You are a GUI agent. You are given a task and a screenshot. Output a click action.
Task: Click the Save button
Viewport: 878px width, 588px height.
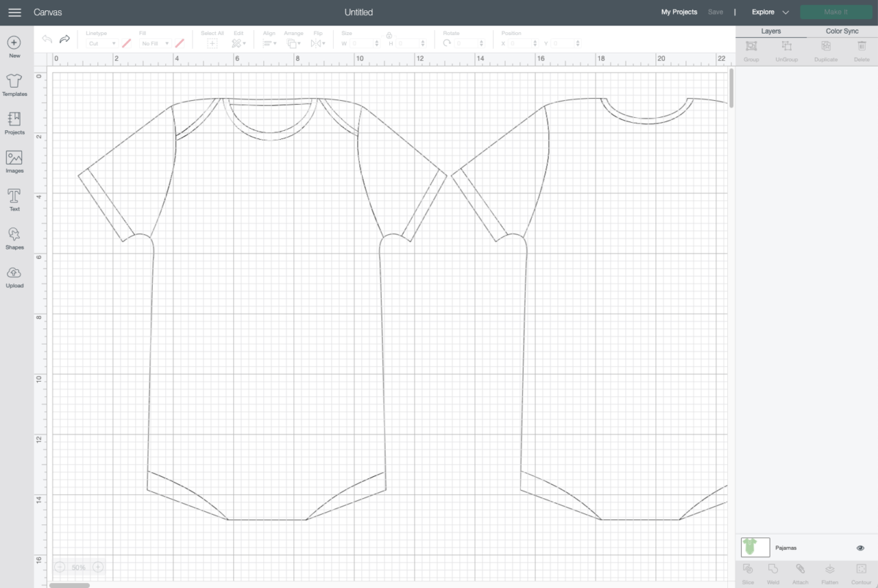tap(716, 12)
